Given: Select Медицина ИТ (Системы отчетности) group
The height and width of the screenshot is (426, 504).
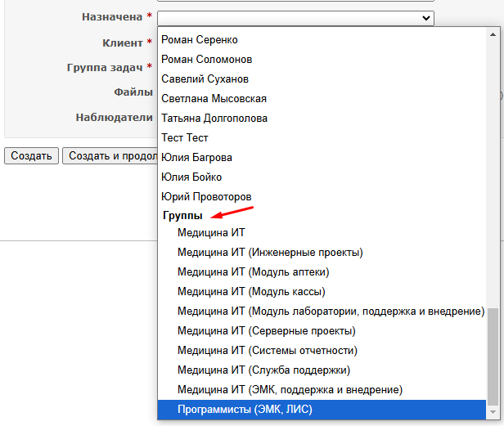Looking at the screenshot, I should click(x=267, y=351).
